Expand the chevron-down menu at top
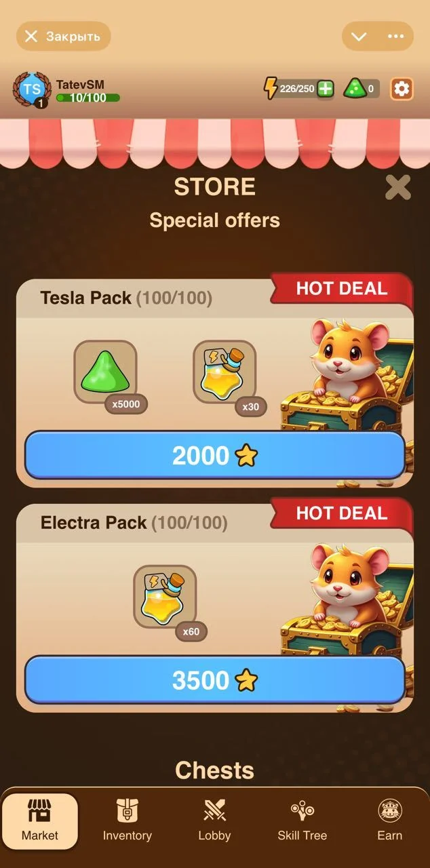 359,36
